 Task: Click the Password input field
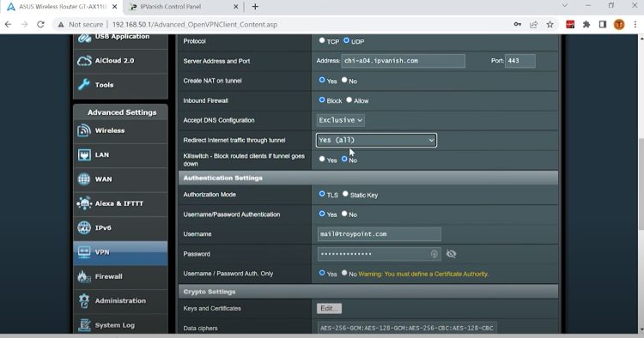tap(379, 254)
